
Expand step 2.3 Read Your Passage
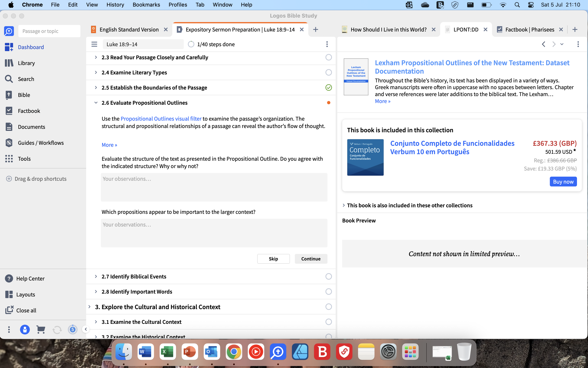[96, 57]
